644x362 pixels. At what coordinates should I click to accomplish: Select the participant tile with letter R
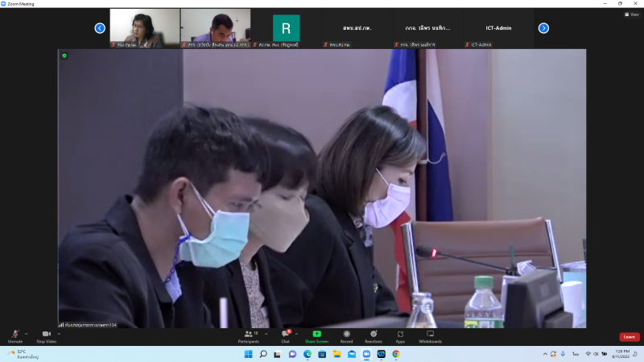pyautogui.click(x=286, y=28)
